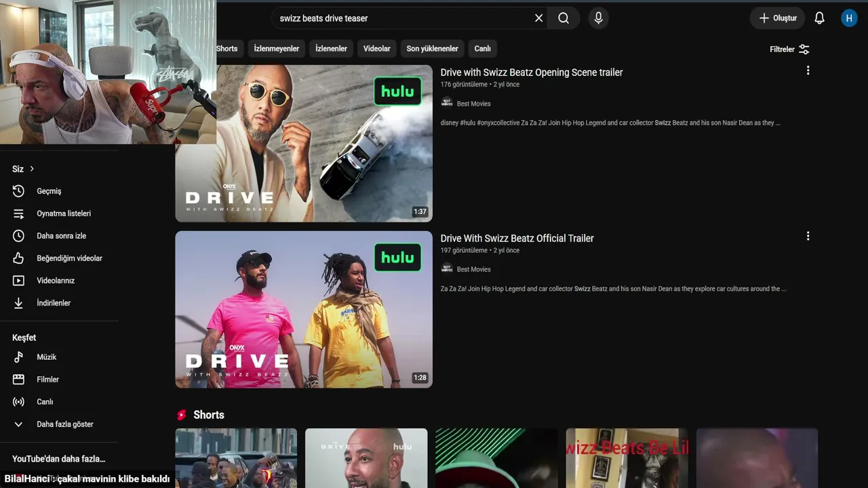The height and width of the screenshot is (488, 868).
Task: Click the Beğendiğim videolar thumbs-up icon
Action: (x=18, y=258)
